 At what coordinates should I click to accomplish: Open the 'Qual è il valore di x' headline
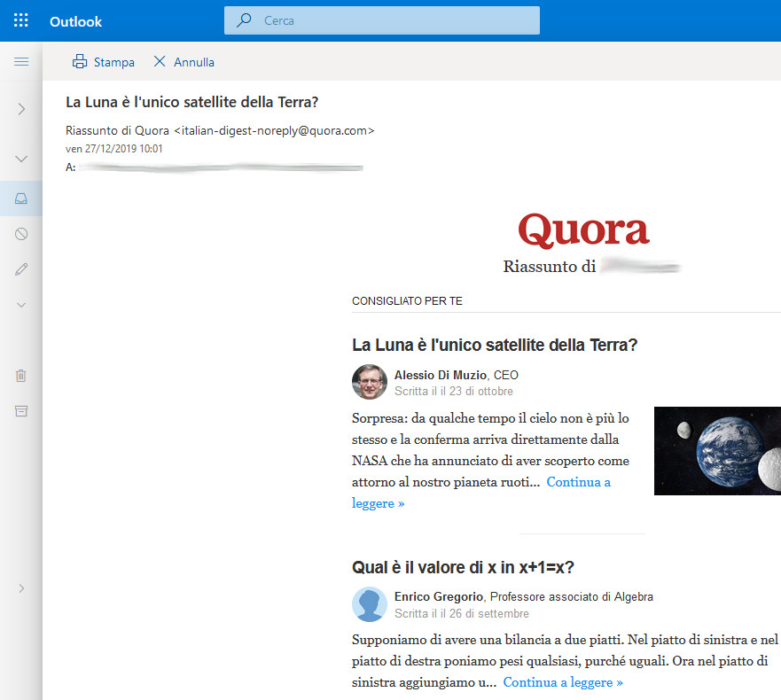[x=464, y=567]
